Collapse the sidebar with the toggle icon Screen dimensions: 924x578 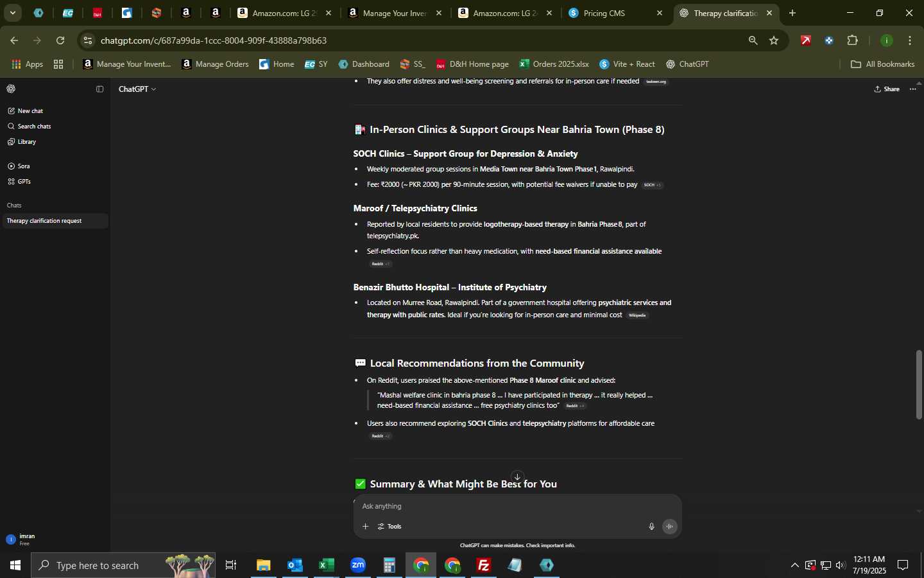(x=99, y=89)
